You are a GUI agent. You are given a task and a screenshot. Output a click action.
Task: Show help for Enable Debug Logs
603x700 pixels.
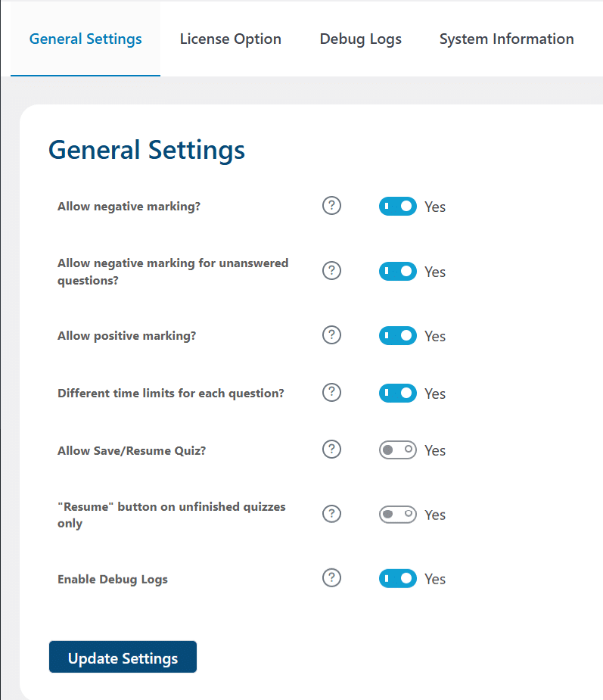(x=331, y=577)
